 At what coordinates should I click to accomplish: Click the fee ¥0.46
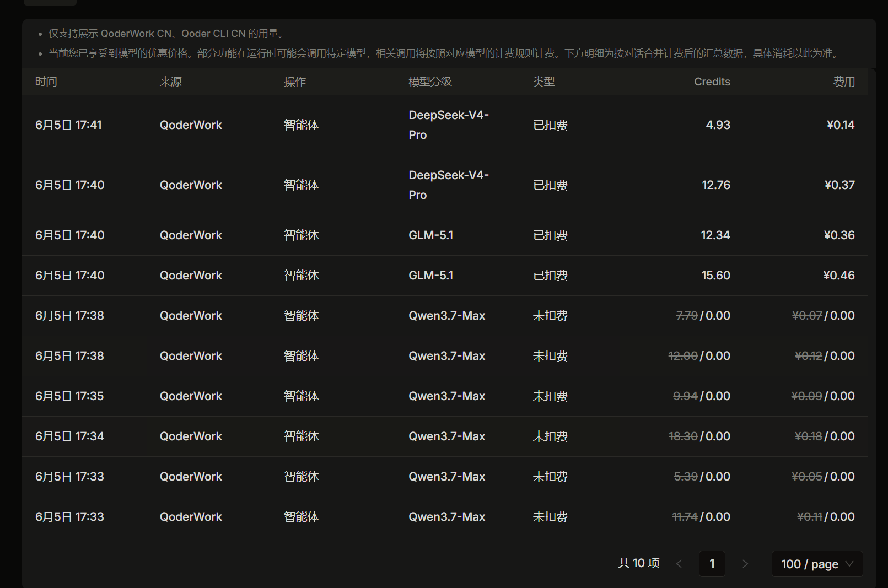click(x=839, y=276)
